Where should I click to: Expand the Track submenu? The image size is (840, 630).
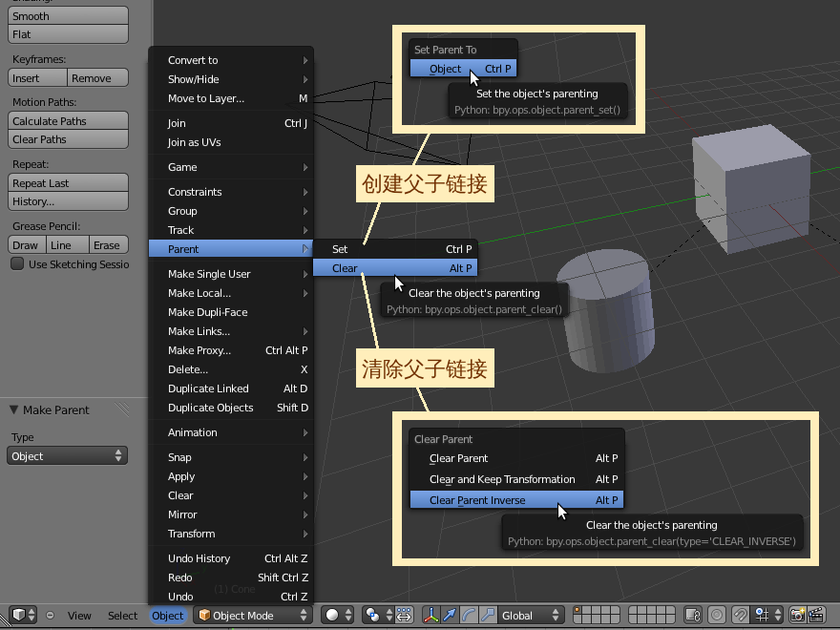[231, 230]
